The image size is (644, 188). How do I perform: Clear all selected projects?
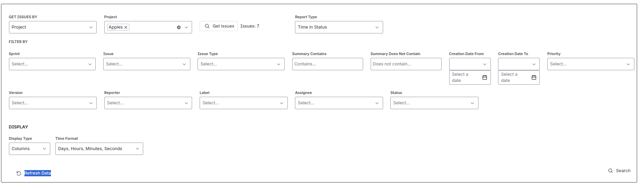[x=179, y=27]
